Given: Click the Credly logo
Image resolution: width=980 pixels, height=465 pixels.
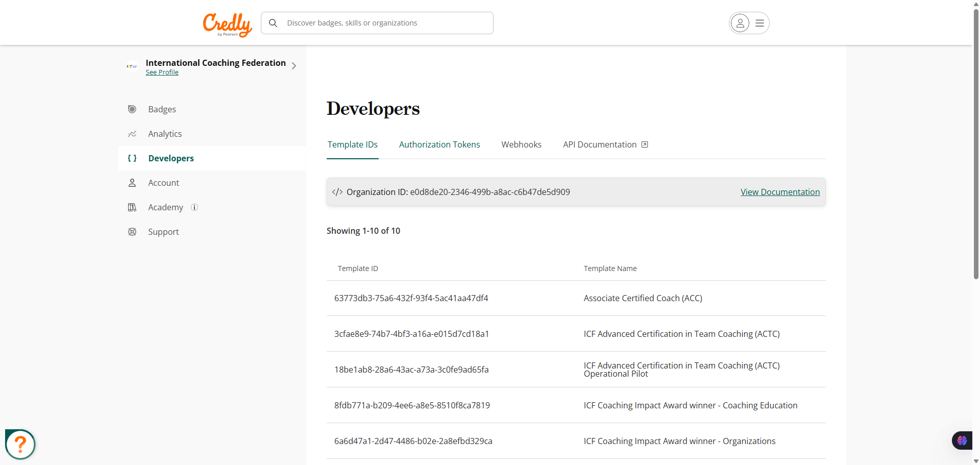Looking at the screenshot, I should 228,25.
